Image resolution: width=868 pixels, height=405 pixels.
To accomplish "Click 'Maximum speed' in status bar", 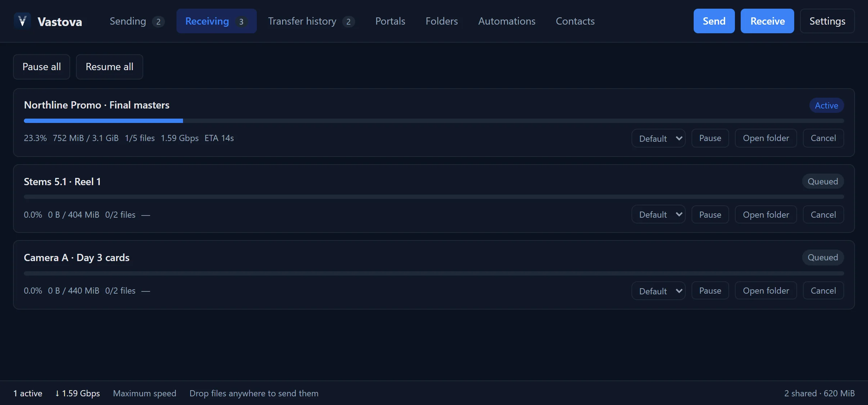I will point(145,393).
